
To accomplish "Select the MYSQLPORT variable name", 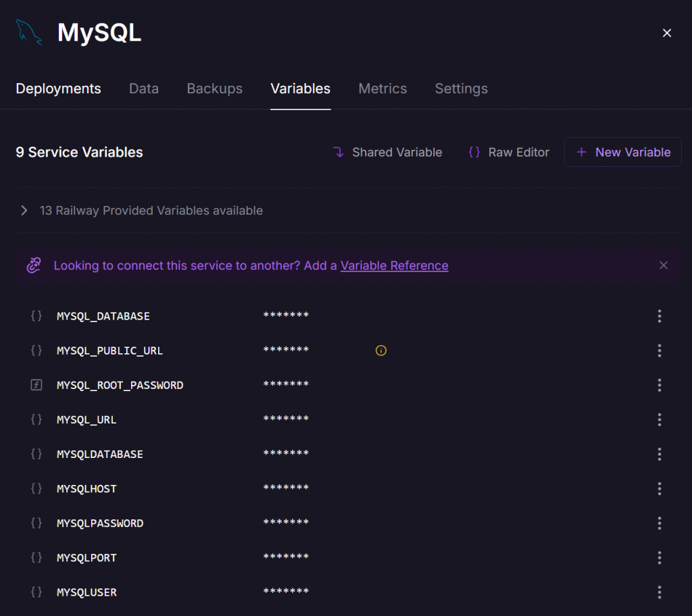I will 86,558.
